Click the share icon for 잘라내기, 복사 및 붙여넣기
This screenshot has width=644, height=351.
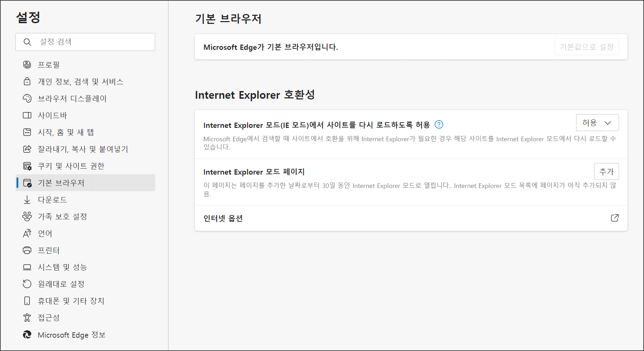point(27,149)
